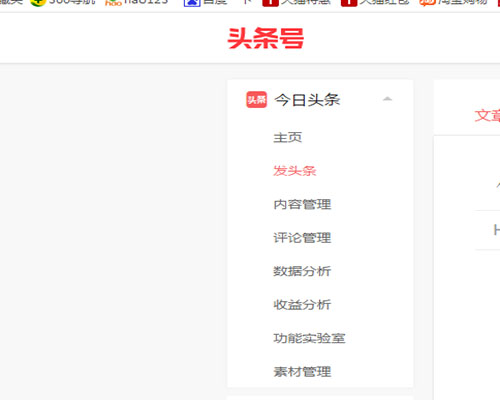Open 功能实验室 in the sidebar
Viewport: 500px width, 400px height.
point(309,338)
